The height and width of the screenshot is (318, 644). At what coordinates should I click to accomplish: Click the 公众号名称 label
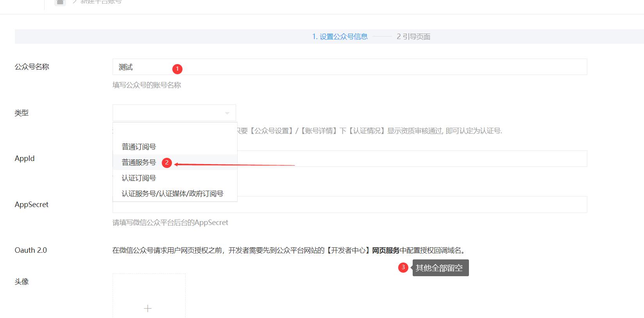(x=32, y=66)
